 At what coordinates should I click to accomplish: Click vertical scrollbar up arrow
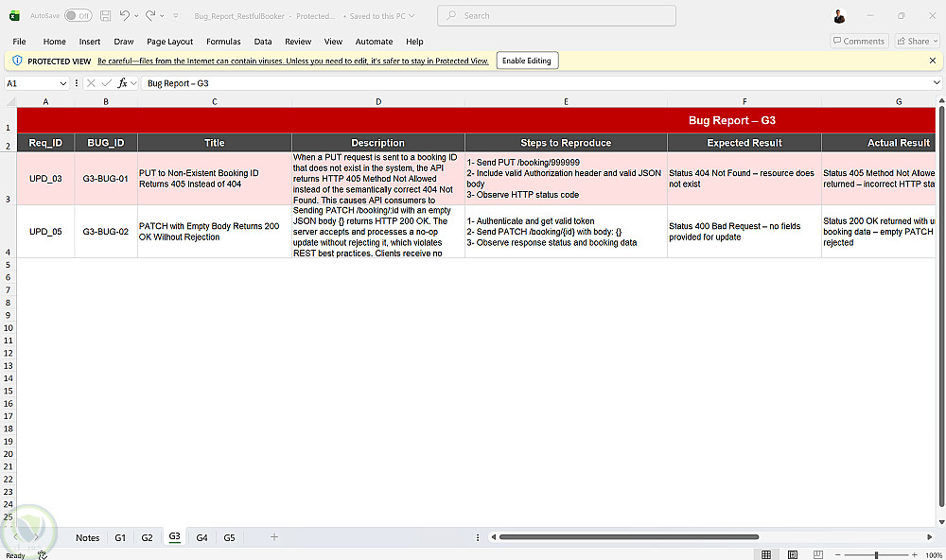point(941,100)
